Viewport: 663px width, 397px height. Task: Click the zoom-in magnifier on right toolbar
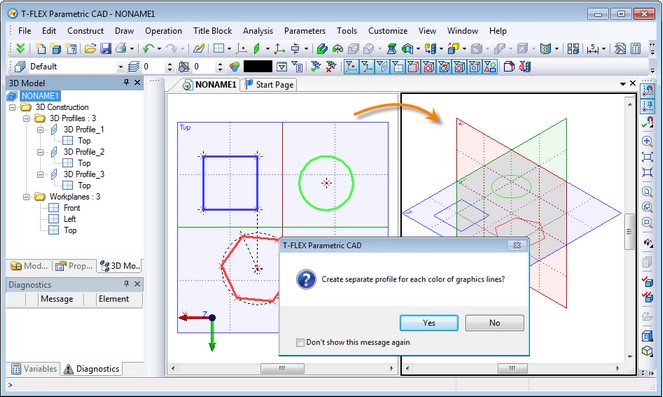[647, 141]
